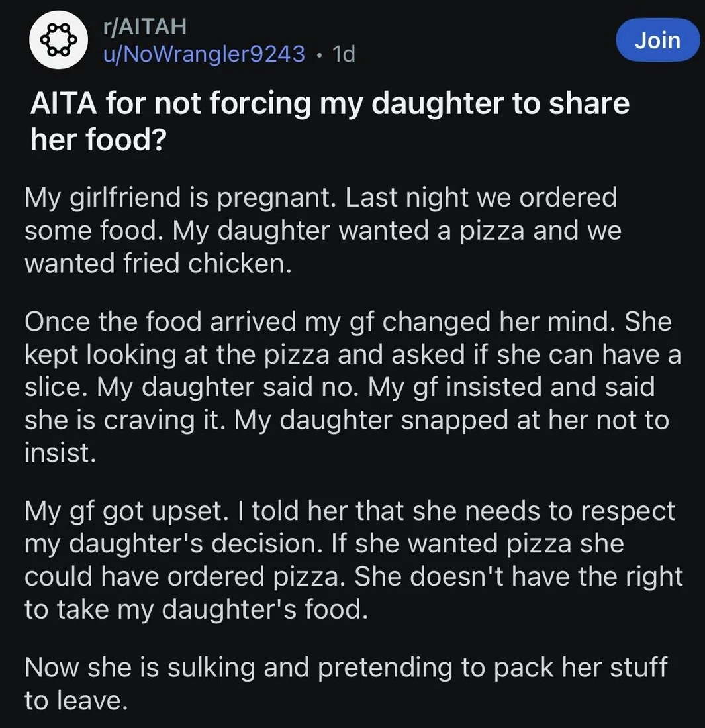Open the post title about forcing daughter to share
Viewport: 705px width, 728px height.
point(330,121)
